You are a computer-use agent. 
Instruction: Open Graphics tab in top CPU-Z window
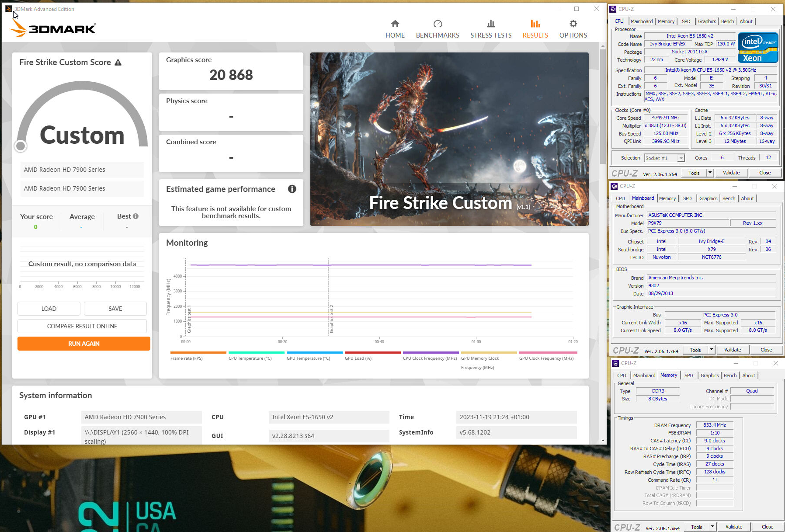(x=707, y=21)
